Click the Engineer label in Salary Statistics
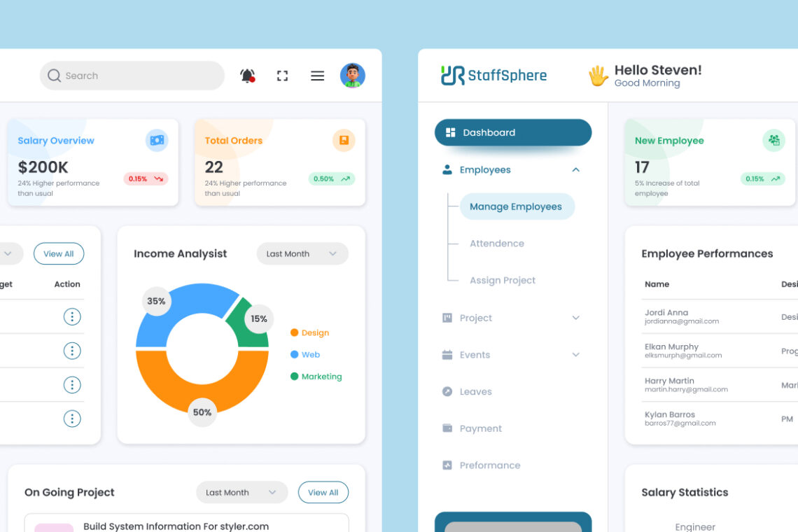 click(x=695, y=527)
